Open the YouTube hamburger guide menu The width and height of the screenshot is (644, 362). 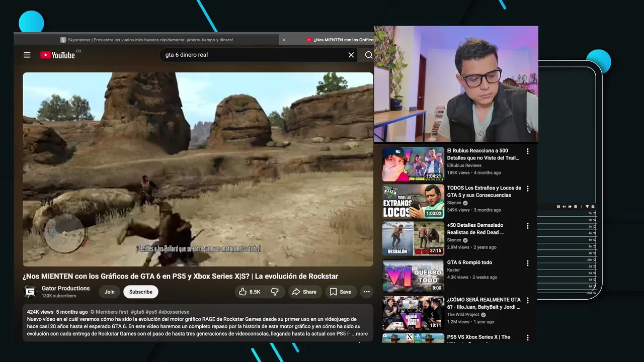point(27,55)
